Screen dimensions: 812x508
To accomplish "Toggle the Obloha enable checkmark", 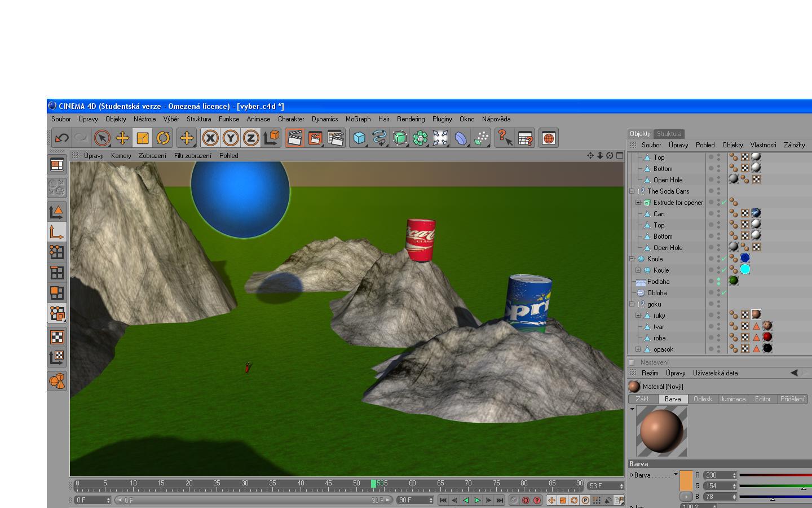I will click(x=724, y=292).
